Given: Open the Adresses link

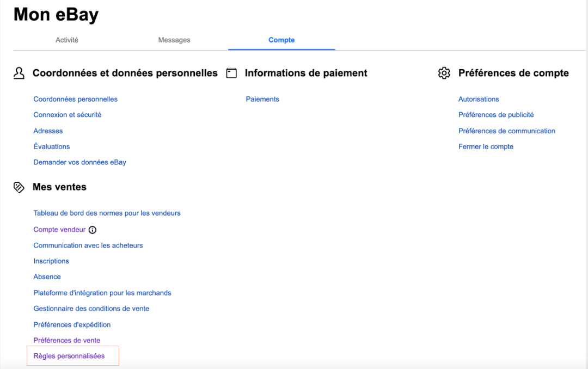Looking at the screenshot, I should [48, 131].
